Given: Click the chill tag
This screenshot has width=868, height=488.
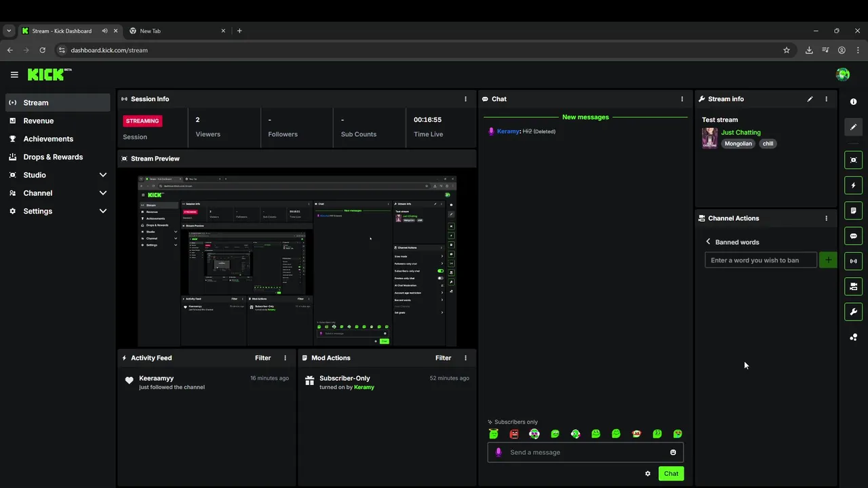Looking at the screenshot, I should point(768,144).
